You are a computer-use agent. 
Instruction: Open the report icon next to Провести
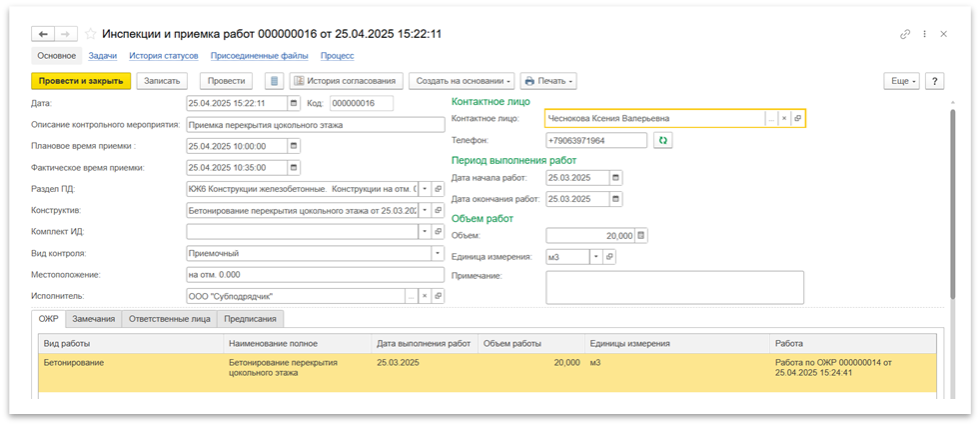[275, 81]
